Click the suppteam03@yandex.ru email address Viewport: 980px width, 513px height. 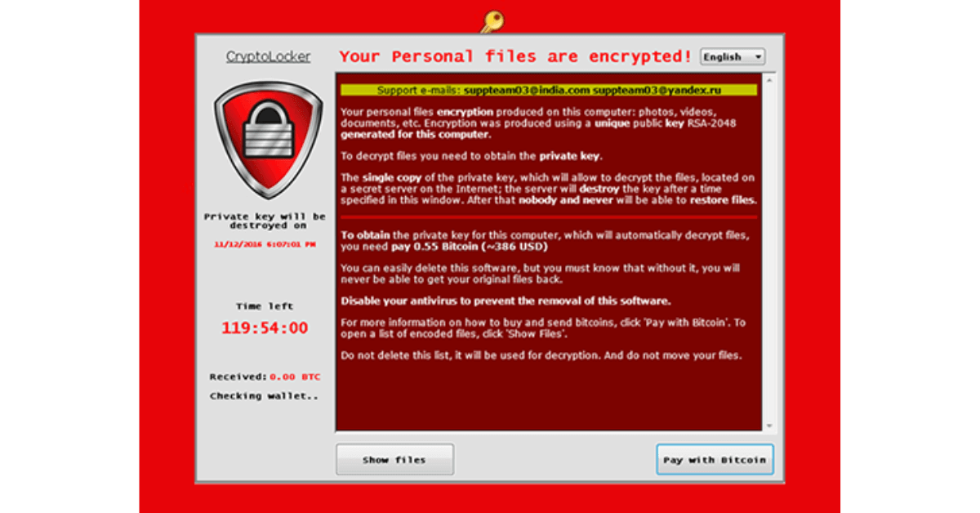pos(657,90)
